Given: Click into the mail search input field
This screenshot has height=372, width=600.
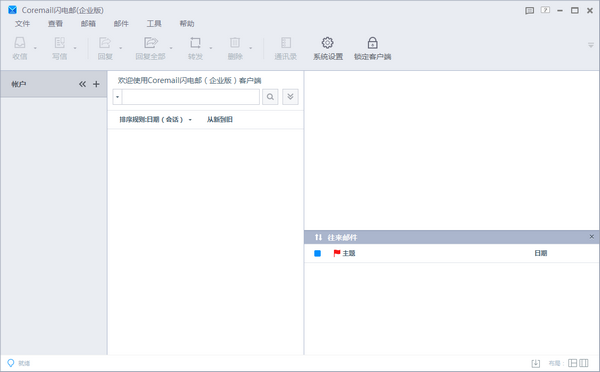Looking at the screenshot, I should click(x=191, y=97).
